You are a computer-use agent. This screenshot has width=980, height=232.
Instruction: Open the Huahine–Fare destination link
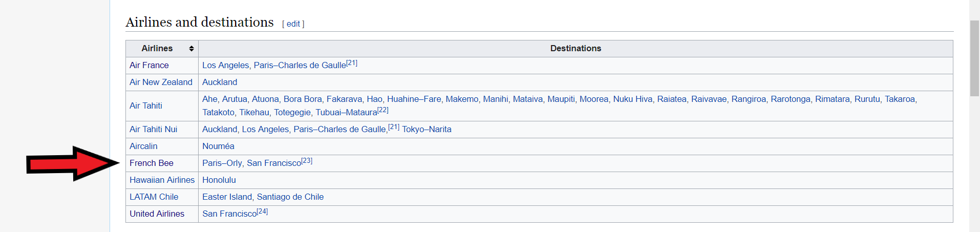click(414, 99)
